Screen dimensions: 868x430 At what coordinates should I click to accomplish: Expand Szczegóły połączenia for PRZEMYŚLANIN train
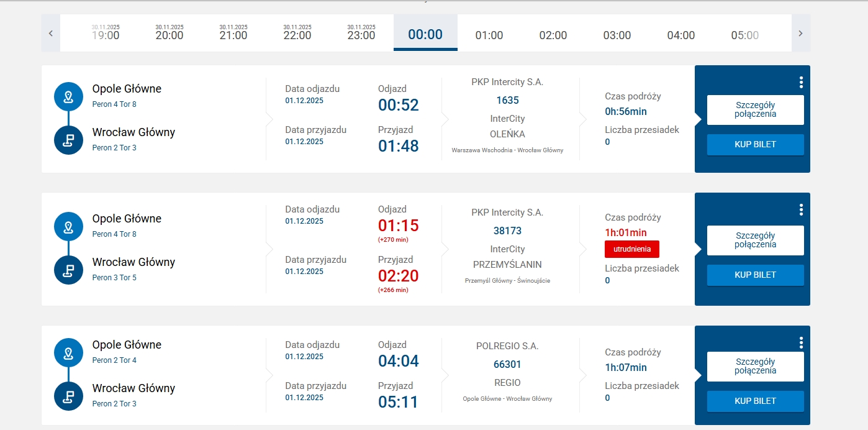755,240
